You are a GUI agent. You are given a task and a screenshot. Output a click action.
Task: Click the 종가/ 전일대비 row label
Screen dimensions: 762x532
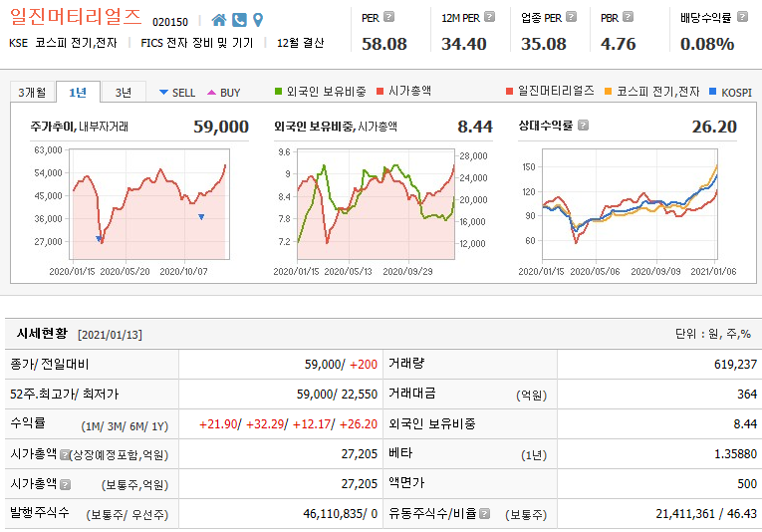(50, 364)
